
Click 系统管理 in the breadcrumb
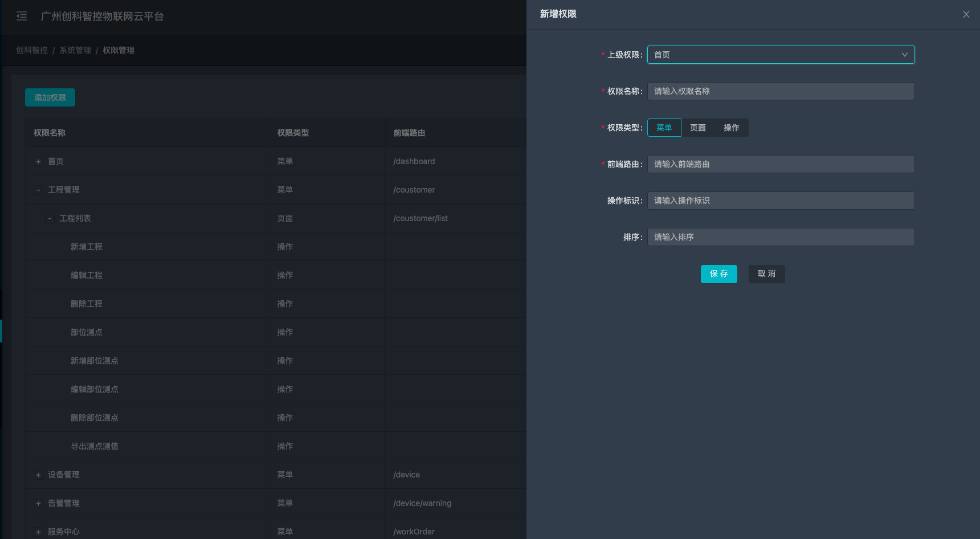click(75, 50)
